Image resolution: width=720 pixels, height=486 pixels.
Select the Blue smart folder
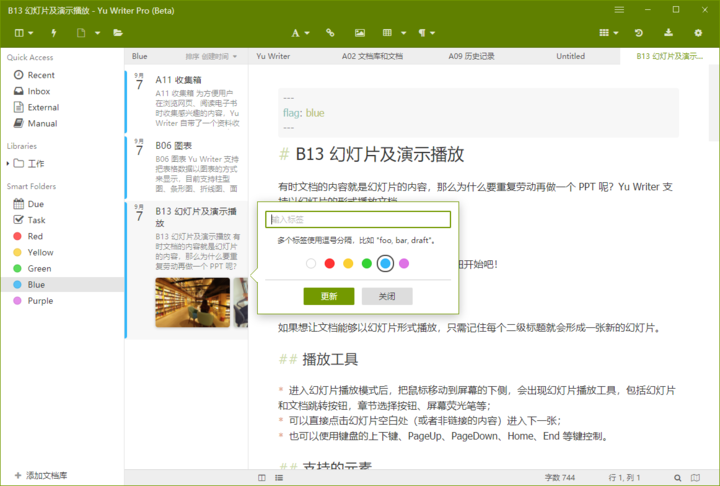point(62,284)
